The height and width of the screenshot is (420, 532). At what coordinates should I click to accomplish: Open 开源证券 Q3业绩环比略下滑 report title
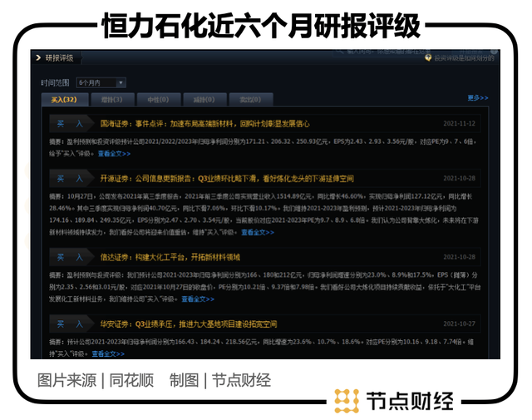pos(226,179)
